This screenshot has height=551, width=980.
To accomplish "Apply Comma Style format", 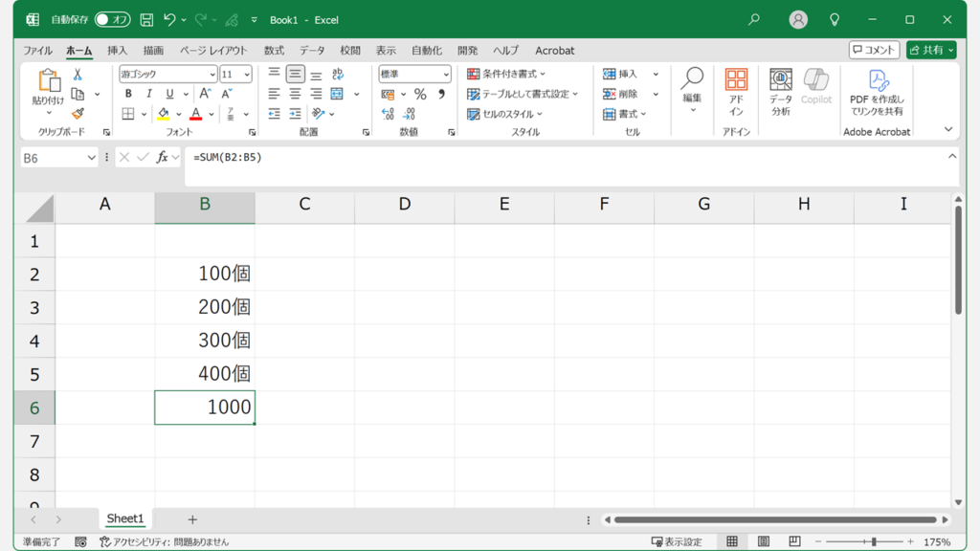I will point(441,95).
